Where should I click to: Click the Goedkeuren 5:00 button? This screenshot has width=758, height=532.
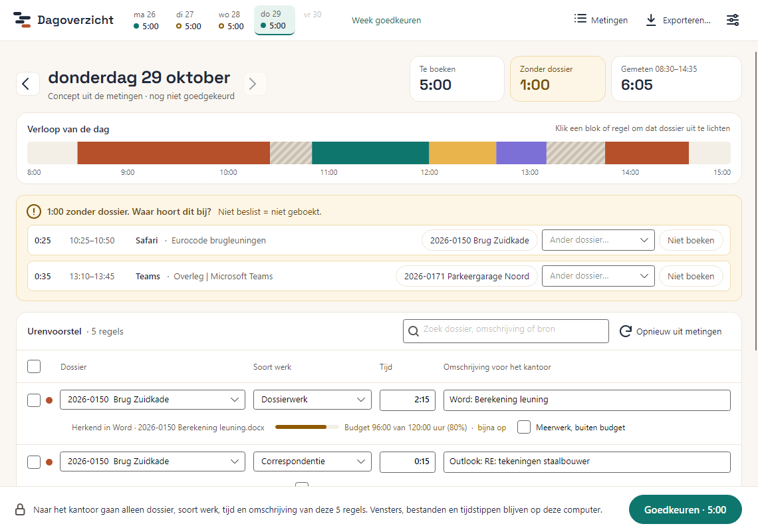(685, 510)
